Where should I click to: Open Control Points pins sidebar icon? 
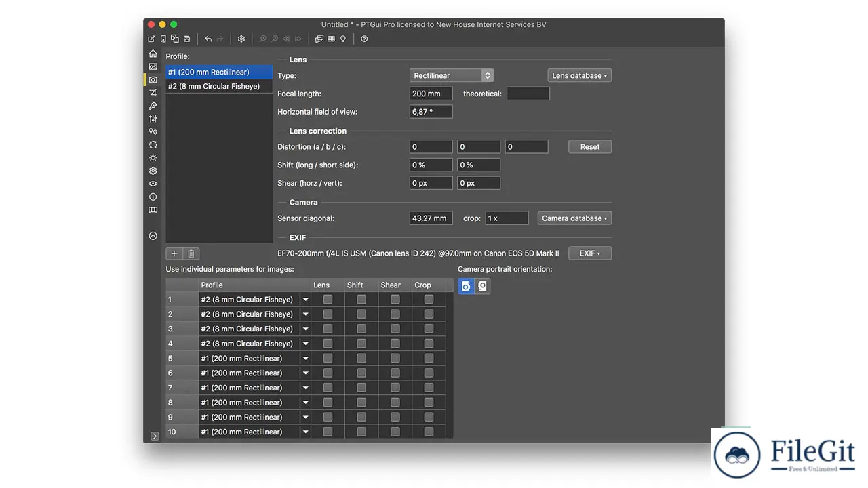click(153, 131)
